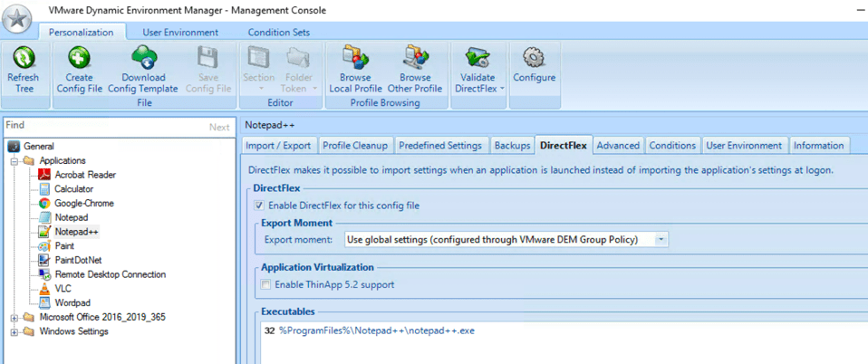Select Google-Chrome in the tree
This screenshot has height=364, width=868.
tap(83, 204)
